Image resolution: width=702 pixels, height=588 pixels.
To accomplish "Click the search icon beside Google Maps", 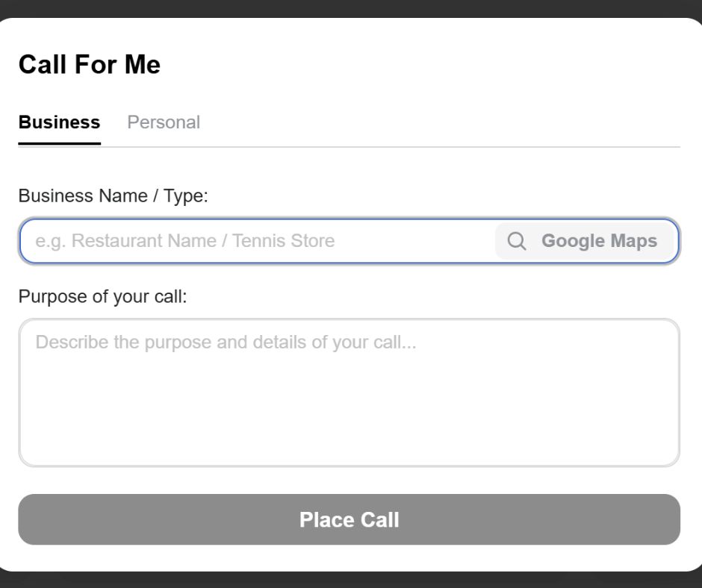I will click(x=517, y=241).
